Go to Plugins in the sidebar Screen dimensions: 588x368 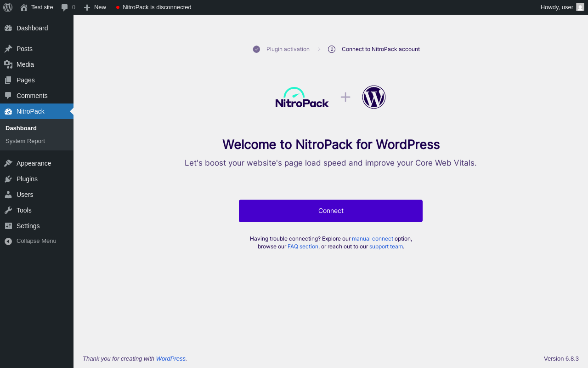click(37, 179)
